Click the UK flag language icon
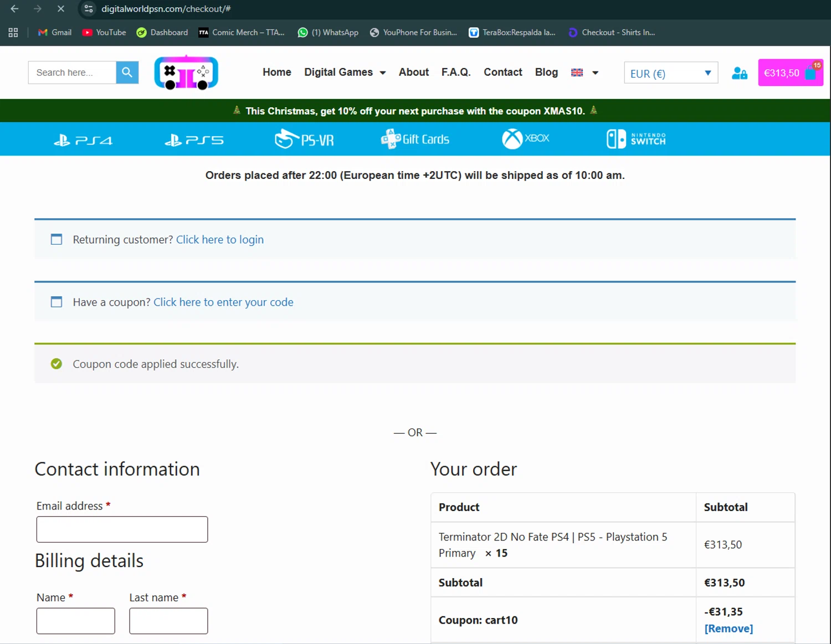Viewport: 831px width, 644px height. 577,73
